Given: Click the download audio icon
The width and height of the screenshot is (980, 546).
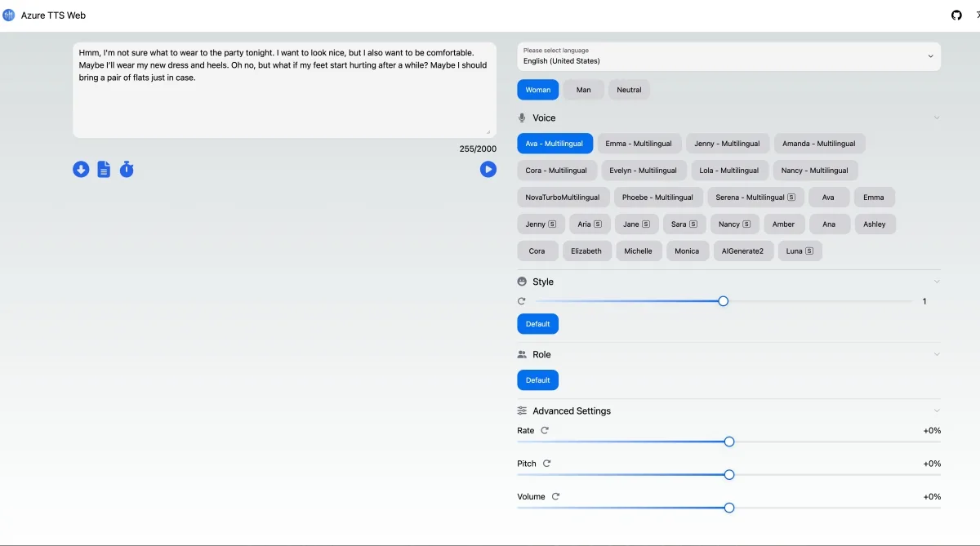Looking at the screenshot, I should click(81, 169).
